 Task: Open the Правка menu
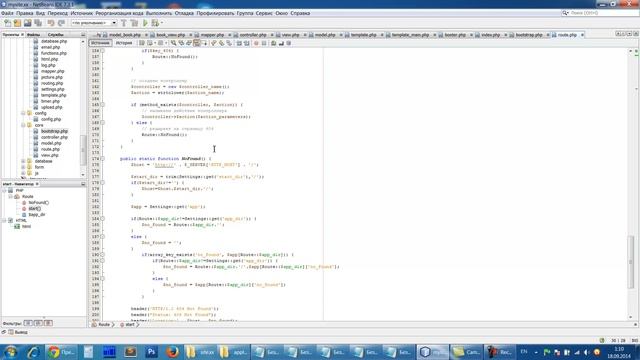pos(24,13)
